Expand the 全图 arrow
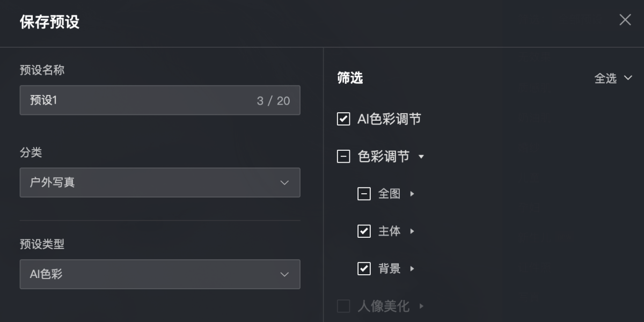 click(412, 194)
